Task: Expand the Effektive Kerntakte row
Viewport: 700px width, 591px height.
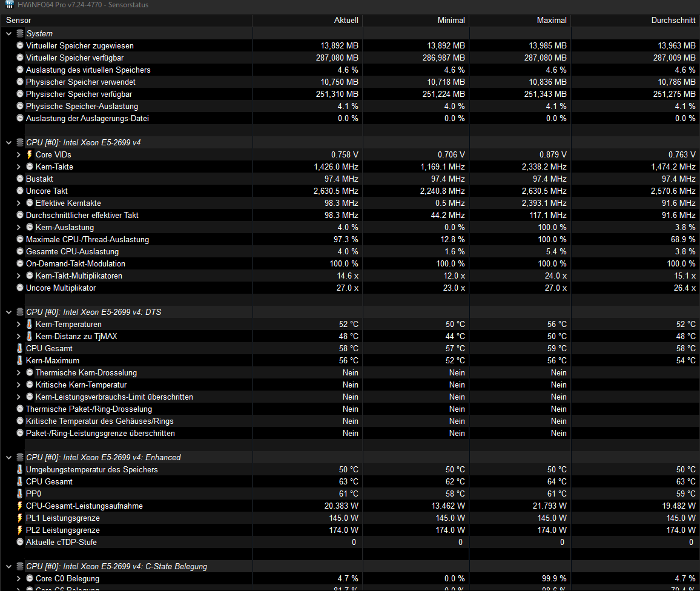Action: pos(19,203)
